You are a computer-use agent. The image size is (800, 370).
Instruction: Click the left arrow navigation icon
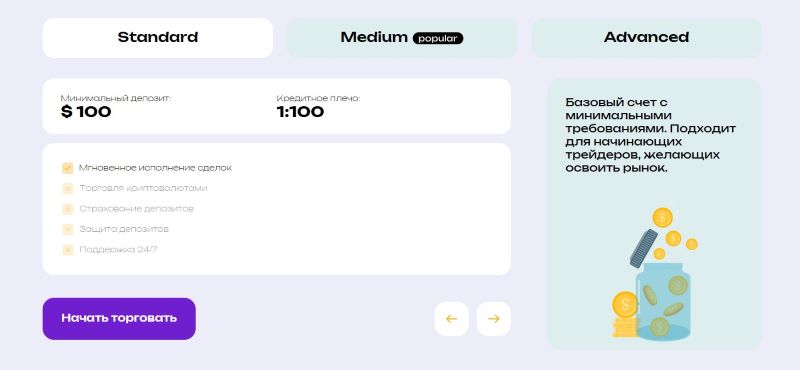451,319
